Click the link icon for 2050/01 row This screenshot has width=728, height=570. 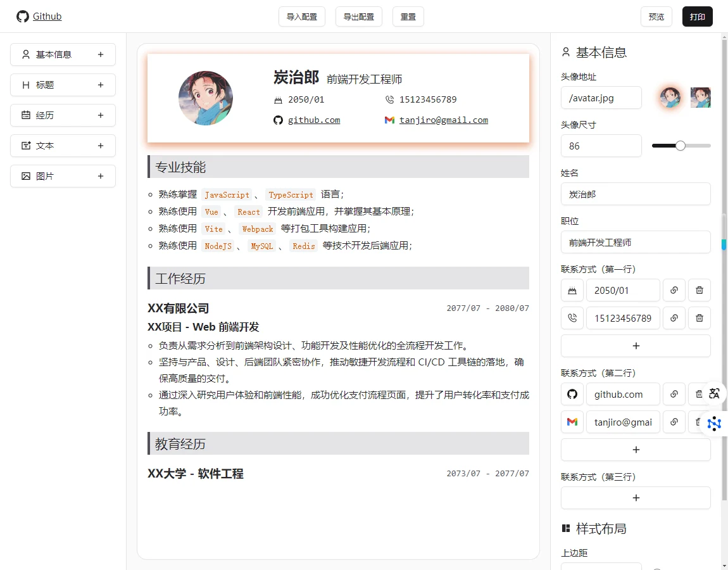point(674,290)
